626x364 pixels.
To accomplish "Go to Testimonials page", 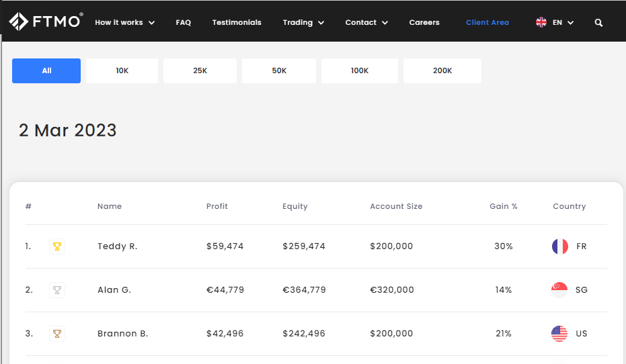I will coord(237,22).
